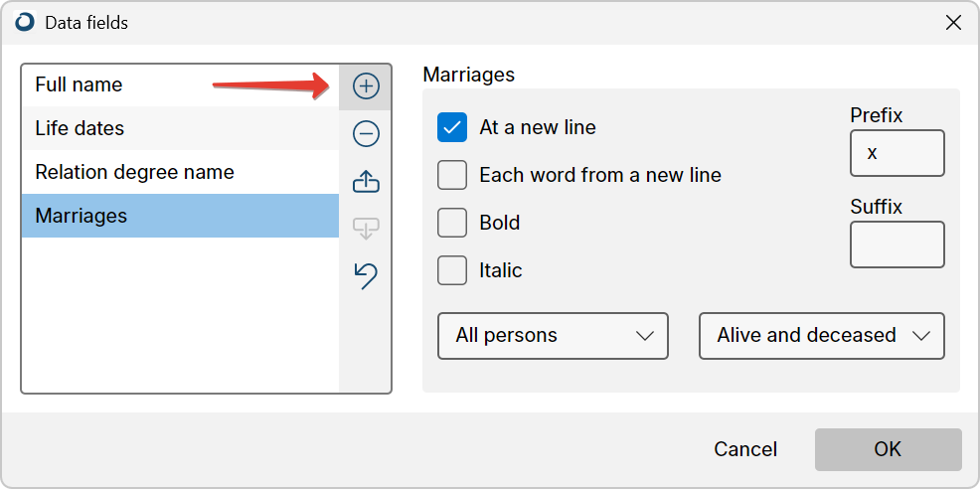
Task: Tick the Italic checkbox
Action: point(452,270)
